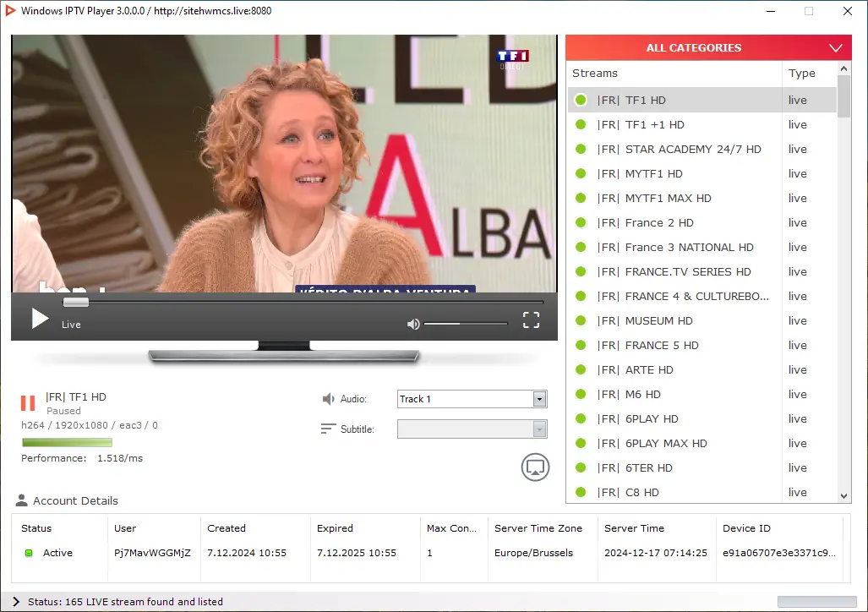Select the |FR| M6 HD stream
This screenshot has height=612, width=868.
702,394
